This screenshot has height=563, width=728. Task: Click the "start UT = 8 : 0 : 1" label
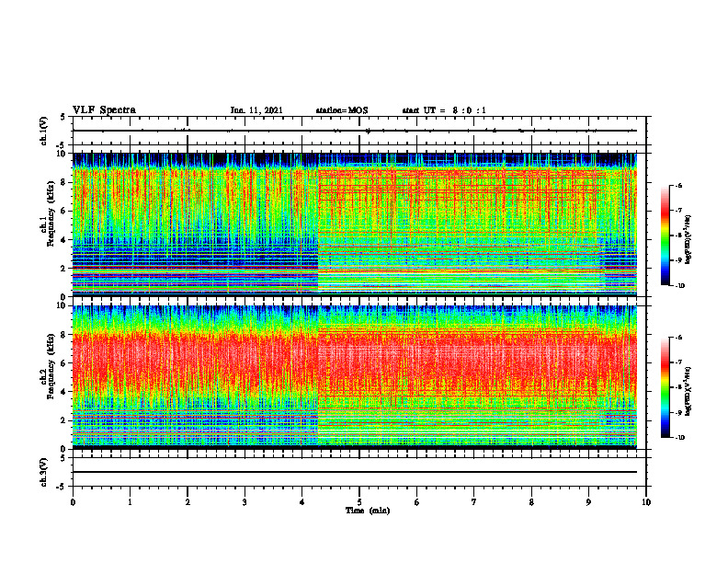click(x=444, y=110)
